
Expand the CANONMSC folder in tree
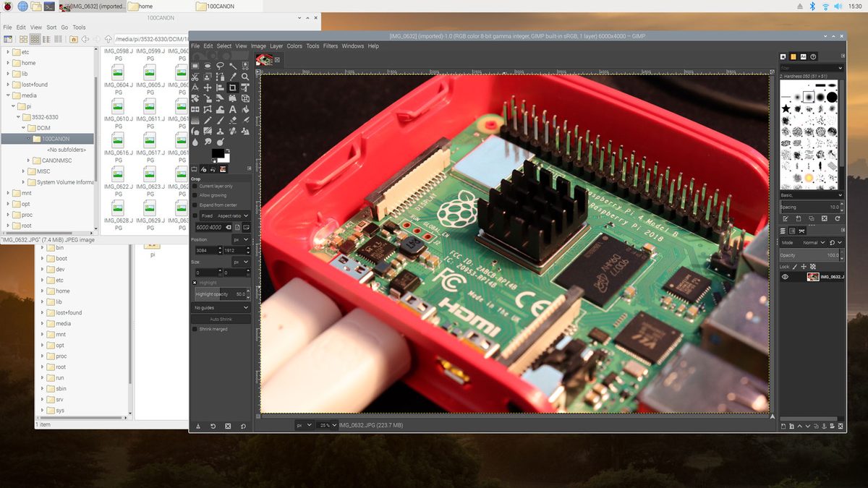coord(29,160)
